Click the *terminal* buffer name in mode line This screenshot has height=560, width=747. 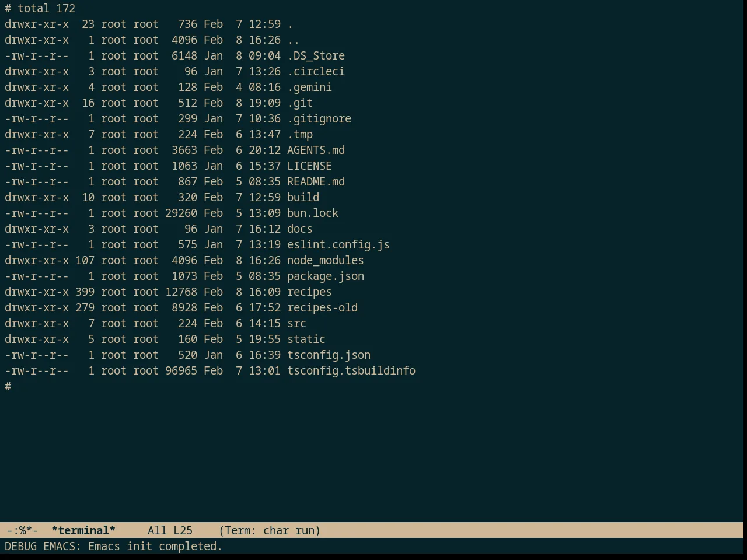tap(83, 530)
